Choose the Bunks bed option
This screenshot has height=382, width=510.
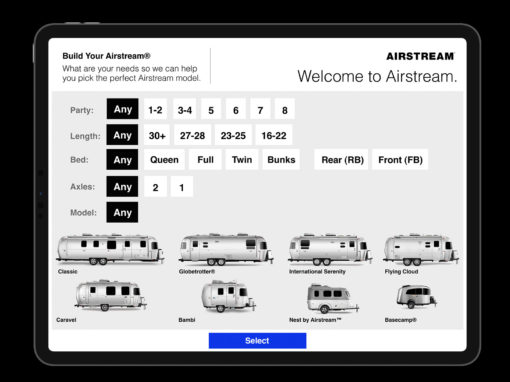[281, 160]
